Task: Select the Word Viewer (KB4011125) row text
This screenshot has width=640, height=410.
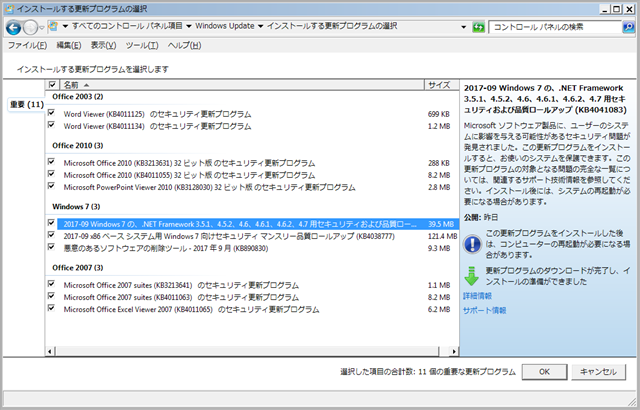Action: [x=157, y=114]
